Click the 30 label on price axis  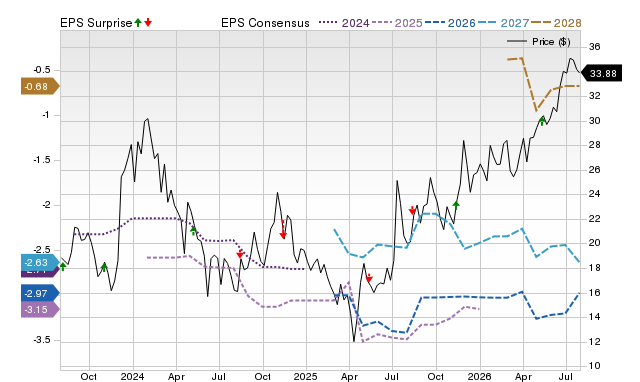click(595, 120)
